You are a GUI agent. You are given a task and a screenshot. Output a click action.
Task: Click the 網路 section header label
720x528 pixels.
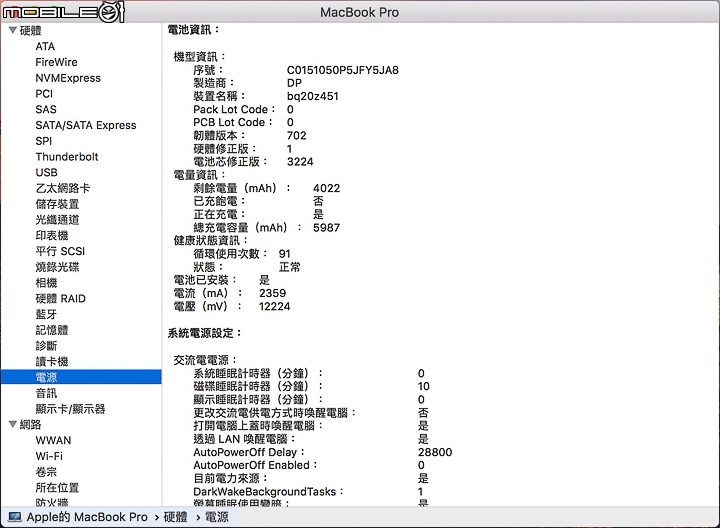click(x=30, y=424)
